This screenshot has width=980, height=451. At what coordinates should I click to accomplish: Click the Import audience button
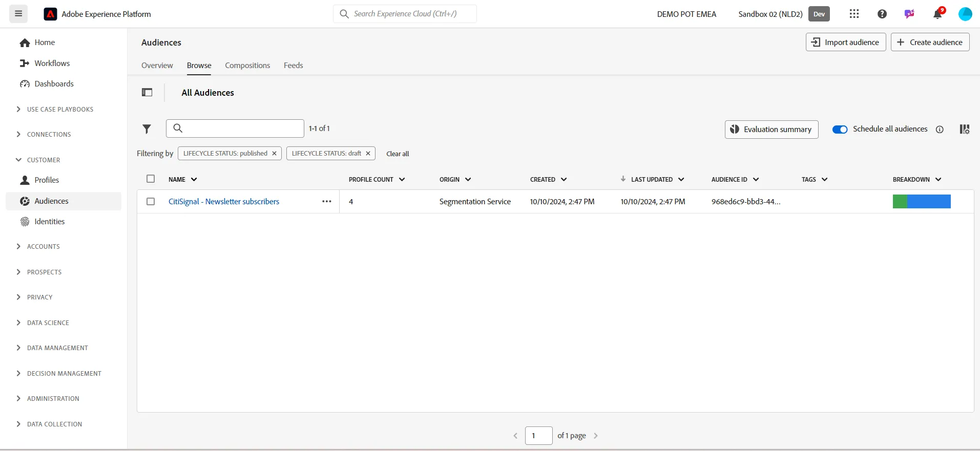click(x=846, y=42)
